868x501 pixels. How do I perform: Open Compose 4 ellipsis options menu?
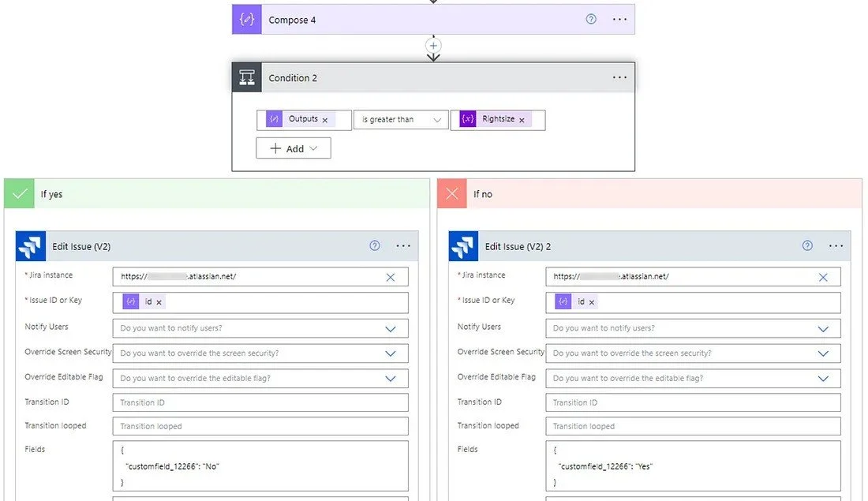click(619, 20)
